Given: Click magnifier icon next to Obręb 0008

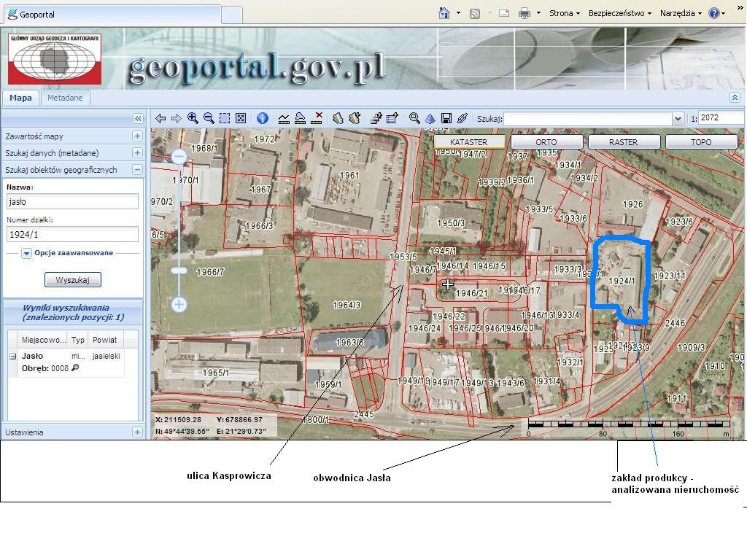Looking at the screenshot, I should click(x=75, y=368).
